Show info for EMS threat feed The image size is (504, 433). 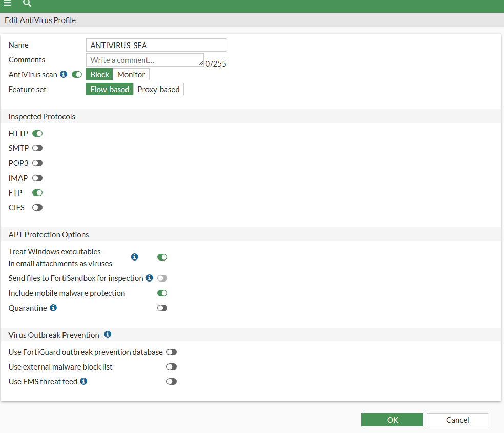pyautogui.click(x=83, y=381)
